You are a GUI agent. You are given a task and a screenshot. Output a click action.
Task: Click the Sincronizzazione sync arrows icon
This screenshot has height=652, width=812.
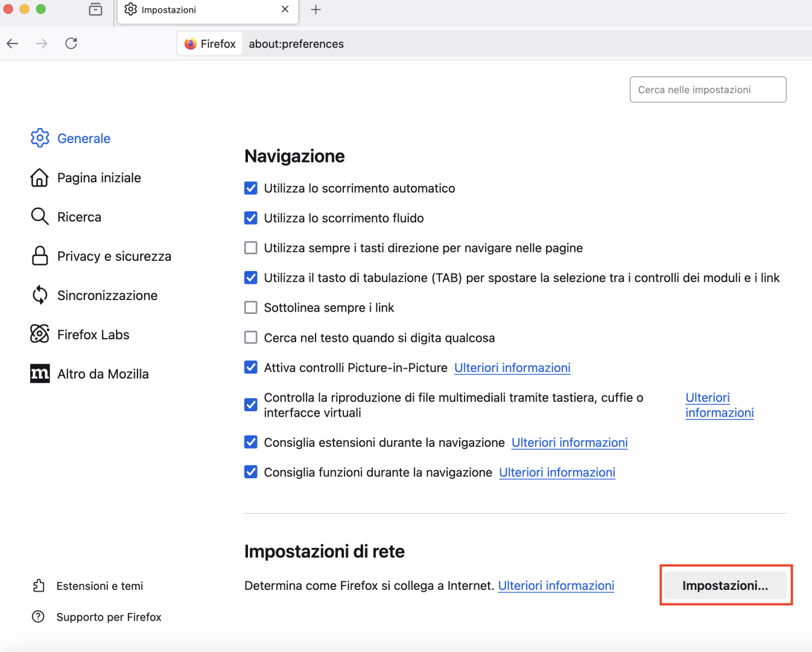click(39, 295)
